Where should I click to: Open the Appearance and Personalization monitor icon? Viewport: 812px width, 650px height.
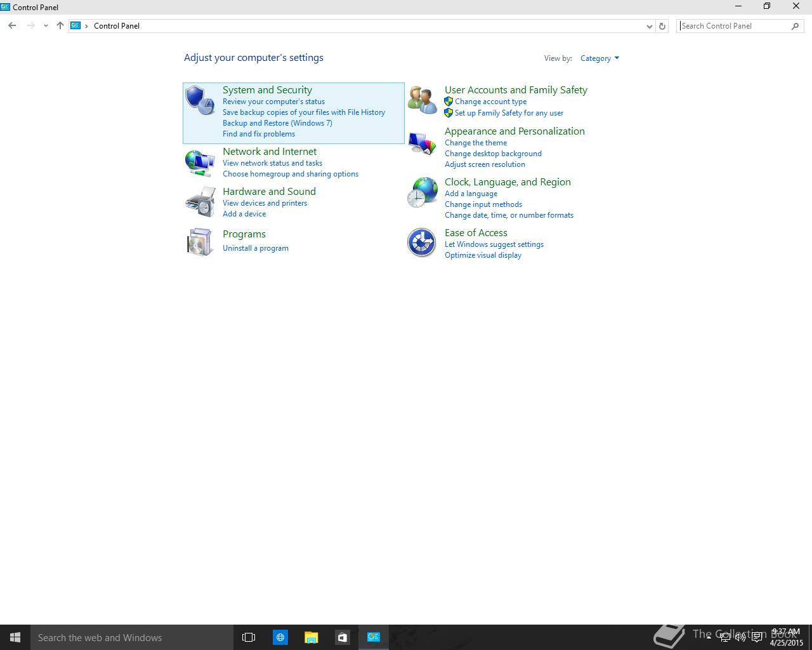click(422, 143)
